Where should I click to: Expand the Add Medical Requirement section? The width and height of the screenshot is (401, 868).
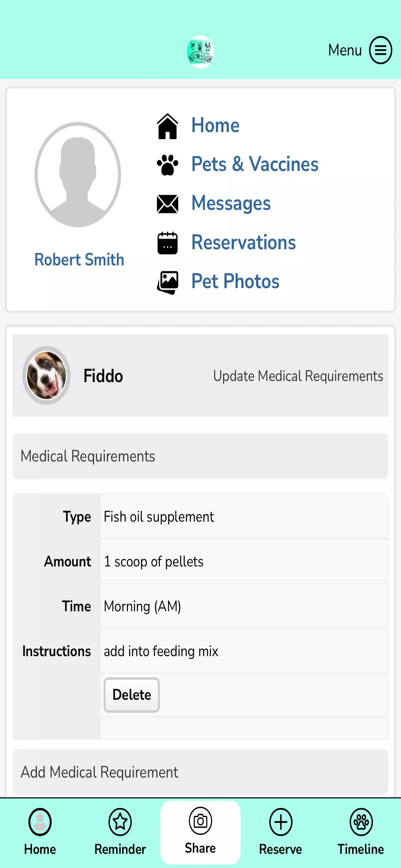200,772
